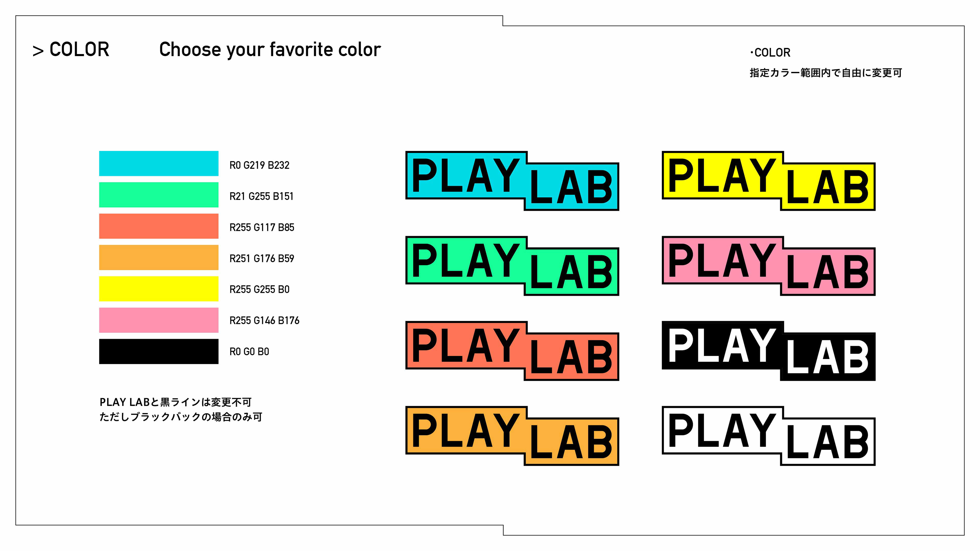Pick the black background PLAY LAB logo
Viewport: 980px width, 551px height.
pos(768,350)
